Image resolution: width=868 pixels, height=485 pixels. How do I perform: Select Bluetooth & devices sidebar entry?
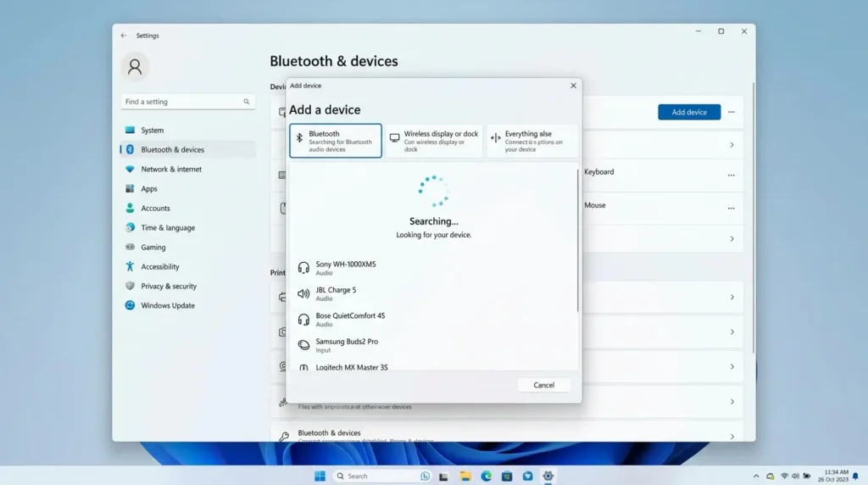[187, 149]
